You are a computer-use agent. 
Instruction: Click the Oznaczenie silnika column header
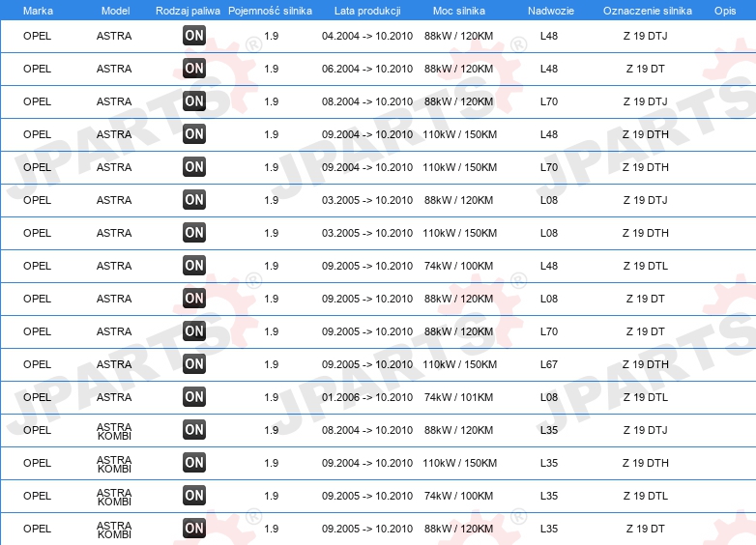648,11
